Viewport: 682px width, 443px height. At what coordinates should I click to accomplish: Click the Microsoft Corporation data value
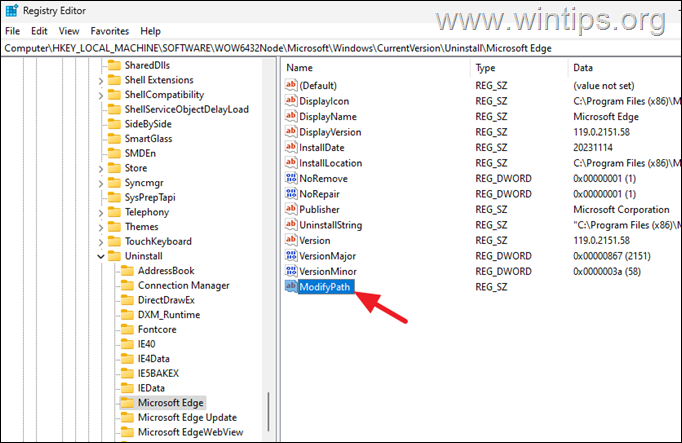621,210
